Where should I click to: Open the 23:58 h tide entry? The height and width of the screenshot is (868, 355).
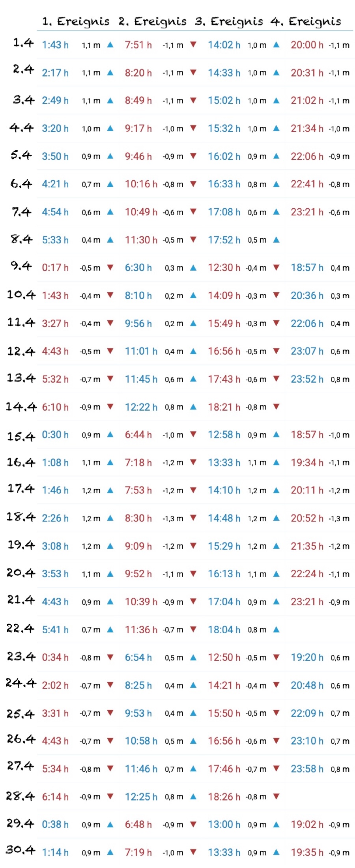[307, 769]
